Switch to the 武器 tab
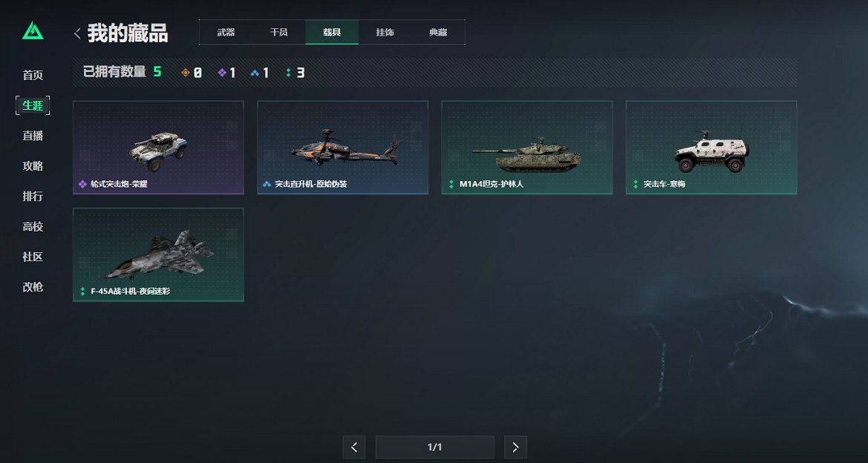The width and height of the screenshot is (868, 463). [x=226, y=32]
